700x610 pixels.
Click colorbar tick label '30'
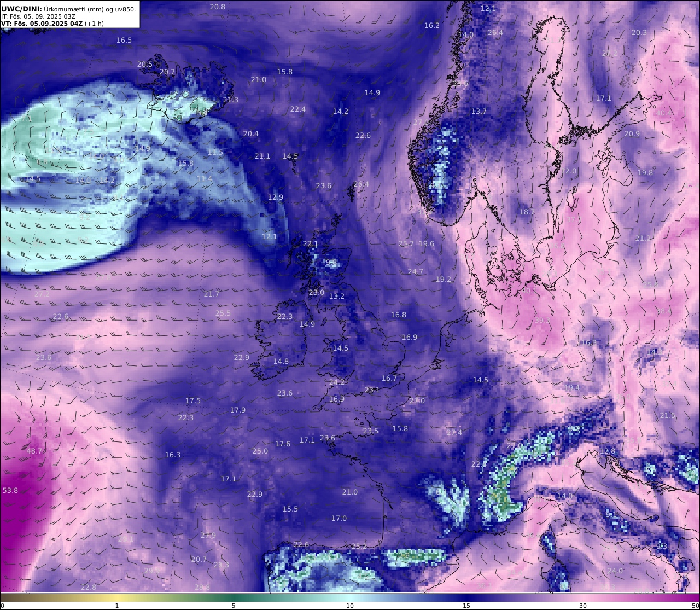(583, 606)
